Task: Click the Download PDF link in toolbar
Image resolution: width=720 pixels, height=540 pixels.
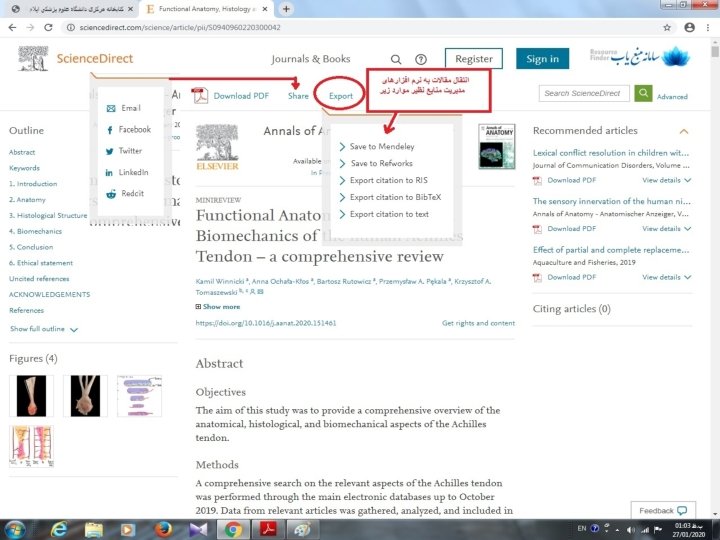Action: point(241,96)
